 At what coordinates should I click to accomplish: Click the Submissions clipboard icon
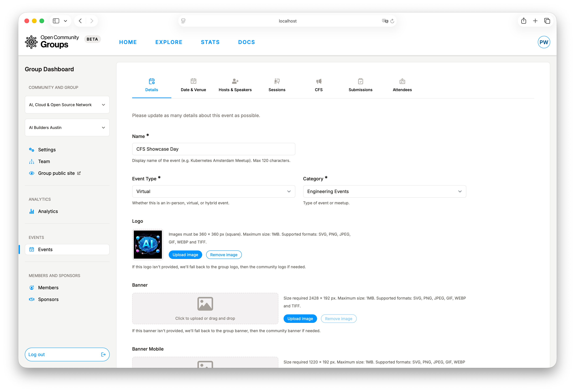[360, 81]
